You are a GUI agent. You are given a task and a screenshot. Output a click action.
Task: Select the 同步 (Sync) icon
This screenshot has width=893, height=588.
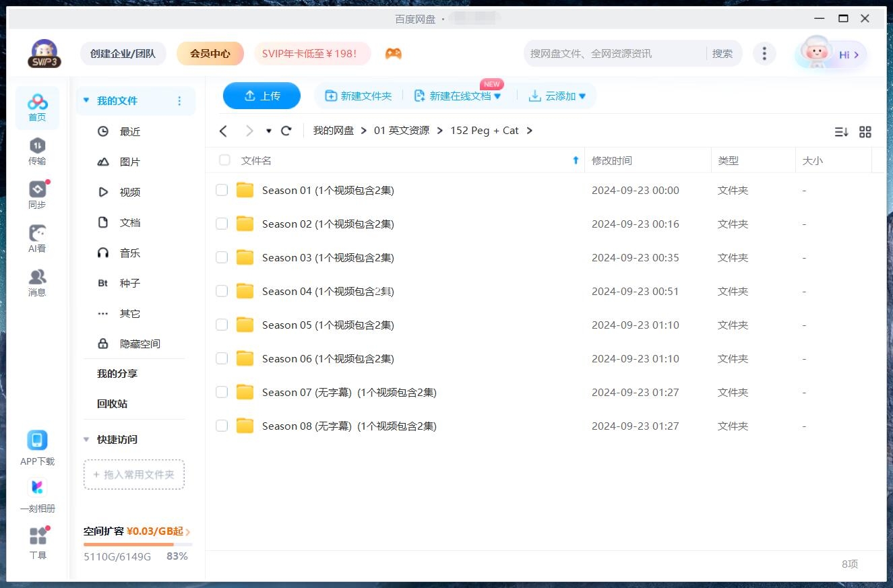click(x=37, y=191)
